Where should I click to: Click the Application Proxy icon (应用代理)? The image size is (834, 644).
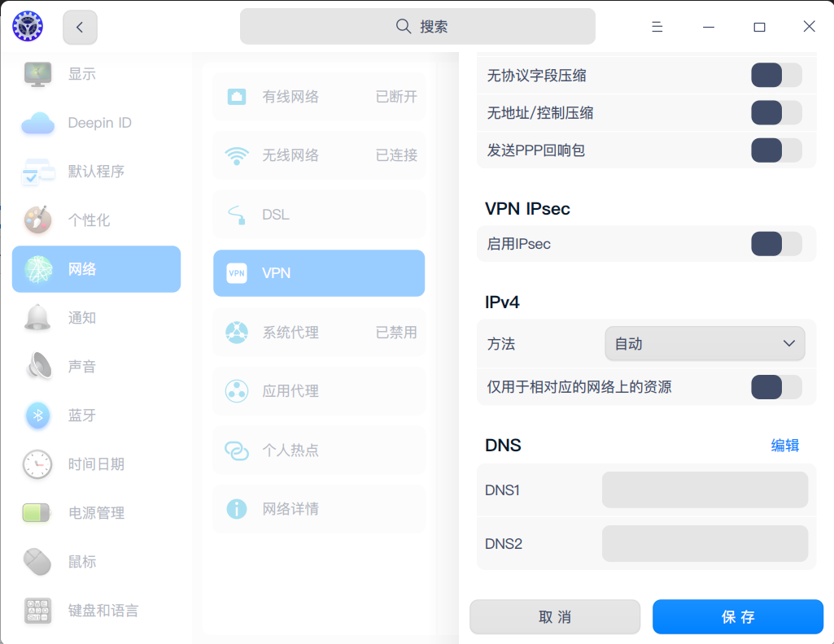237,391
